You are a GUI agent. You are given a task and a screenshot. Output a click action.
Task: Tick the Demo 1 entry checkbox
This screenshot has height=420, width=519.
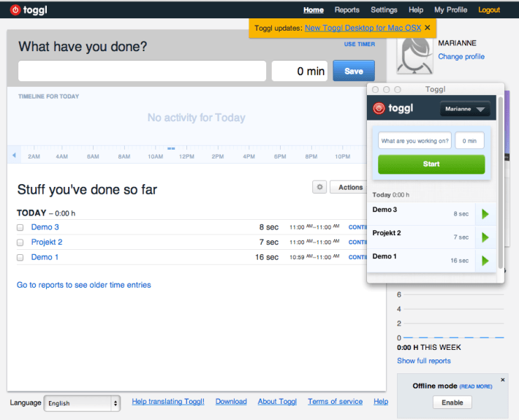20,257
